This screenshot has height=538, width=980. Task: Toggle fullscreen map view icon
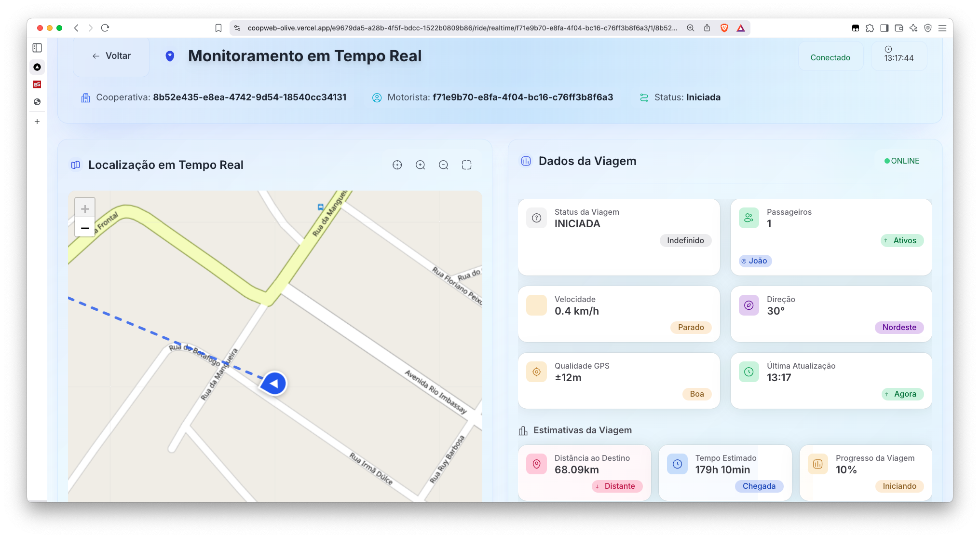(466, 165)
